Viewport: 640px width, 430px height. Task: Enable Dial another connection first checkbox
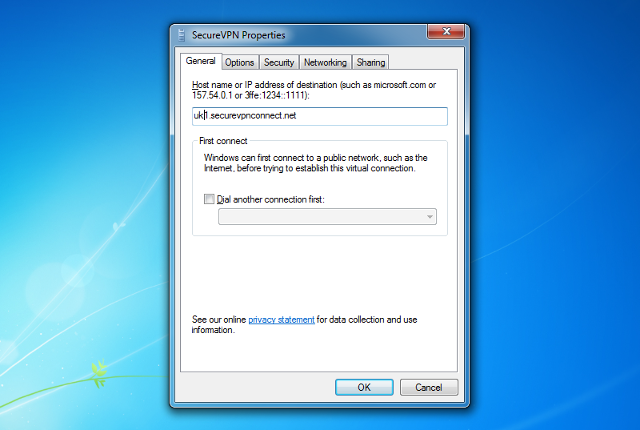[209, 199]
